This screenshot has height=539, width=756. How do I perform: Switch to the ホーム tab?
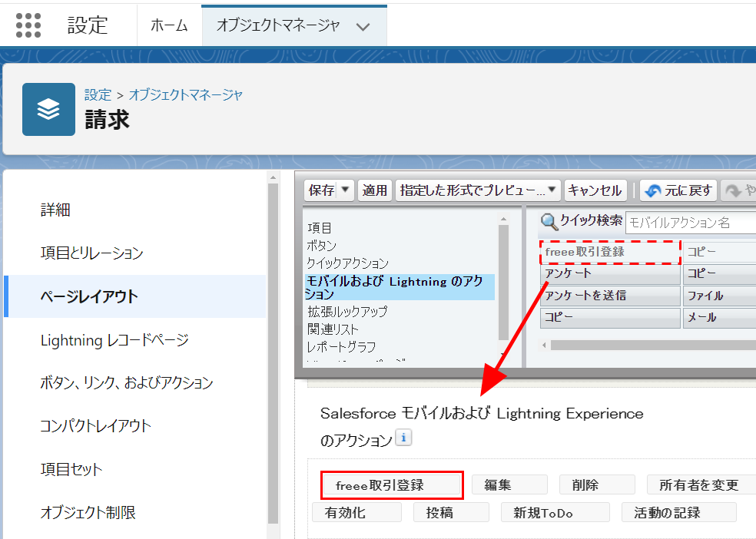(x=169, y=25)
